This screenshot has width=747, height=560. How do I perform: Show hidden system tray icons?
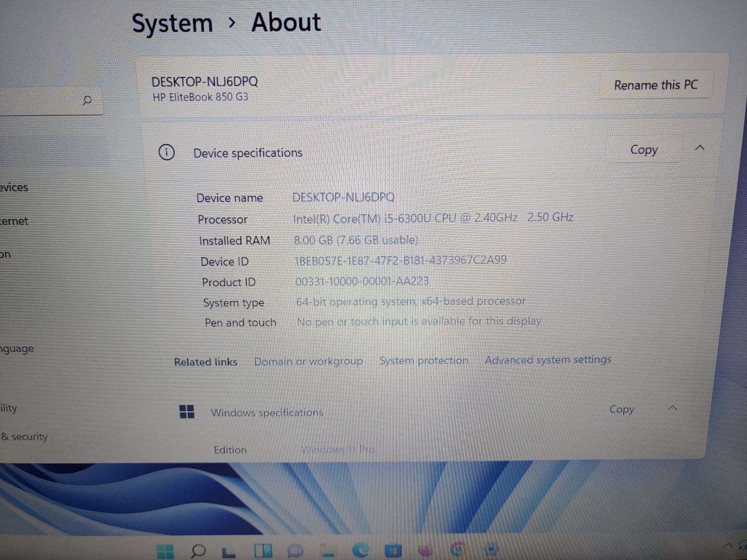click(728, 545)
